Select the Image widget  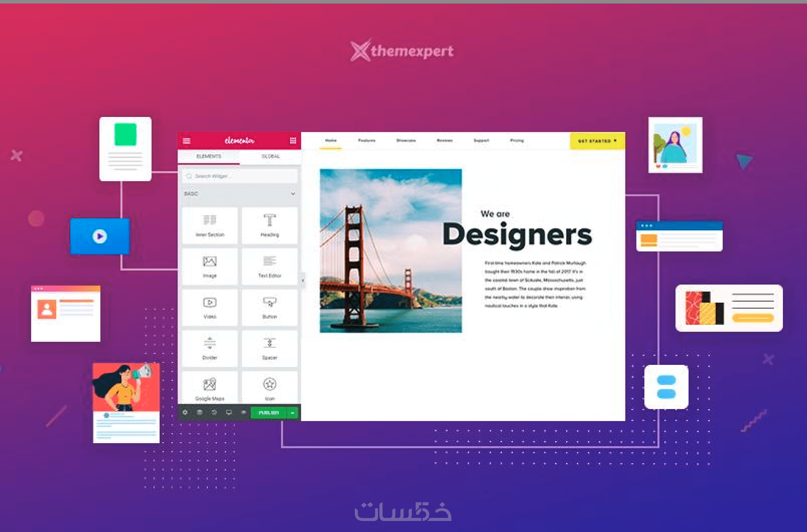pos(210,267)
